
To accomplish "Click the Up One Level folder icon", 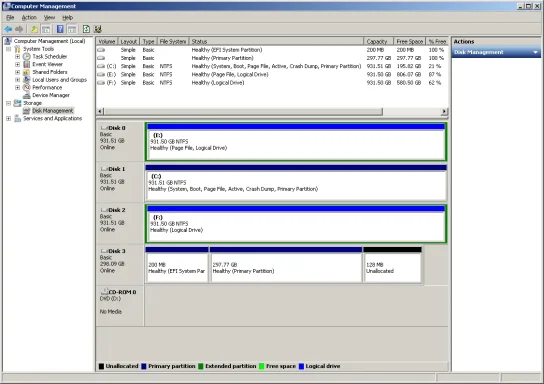I will (34, 29).
